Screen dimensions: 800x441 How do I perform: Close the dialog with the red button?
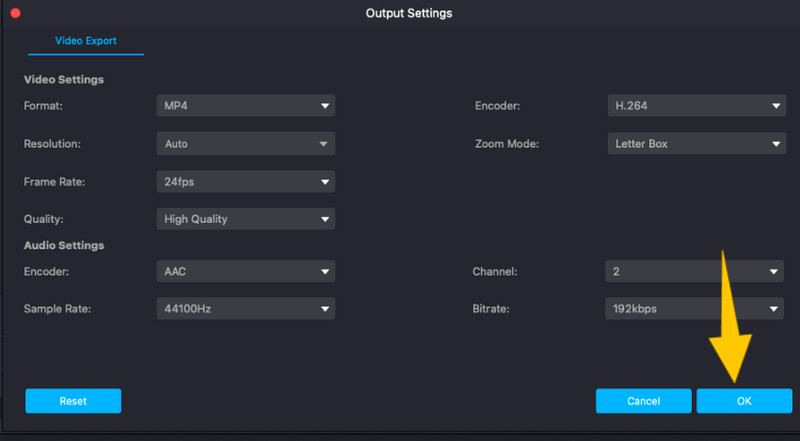point(15,13)
